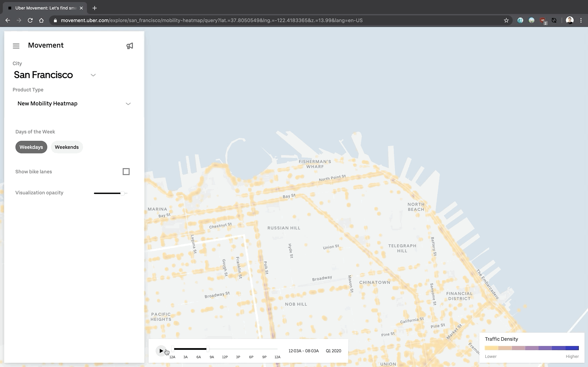Click the time range slider end handle

tap(208, 349)
